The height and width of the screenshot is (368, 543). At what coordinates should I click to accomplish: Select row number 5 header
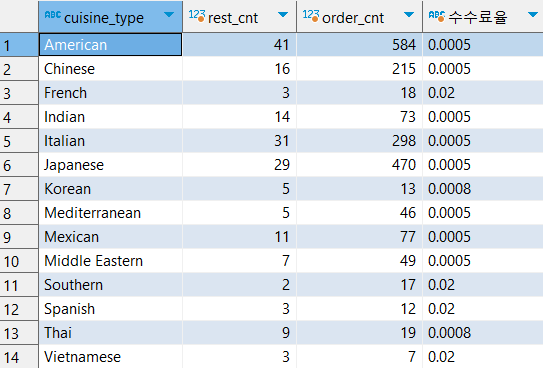click(19, 141)
